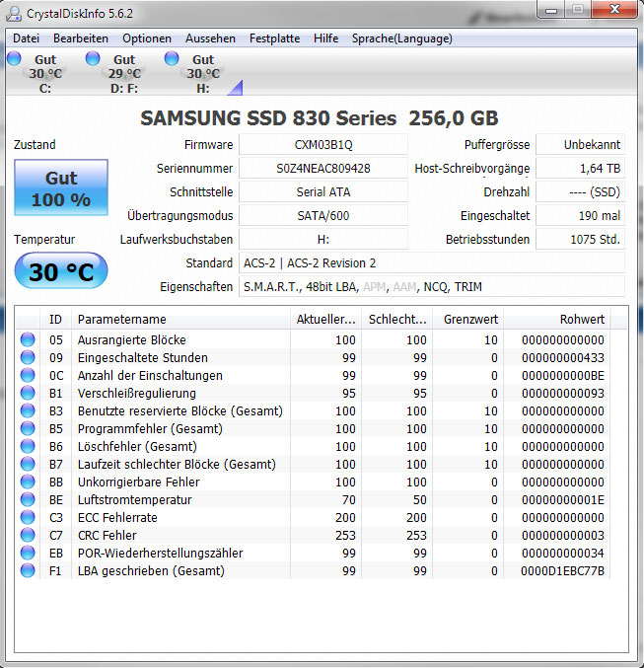Viewport: 644px width, 668px height.
Task: Click the Grenzwert column header
Action: click(x=468, y=319)
